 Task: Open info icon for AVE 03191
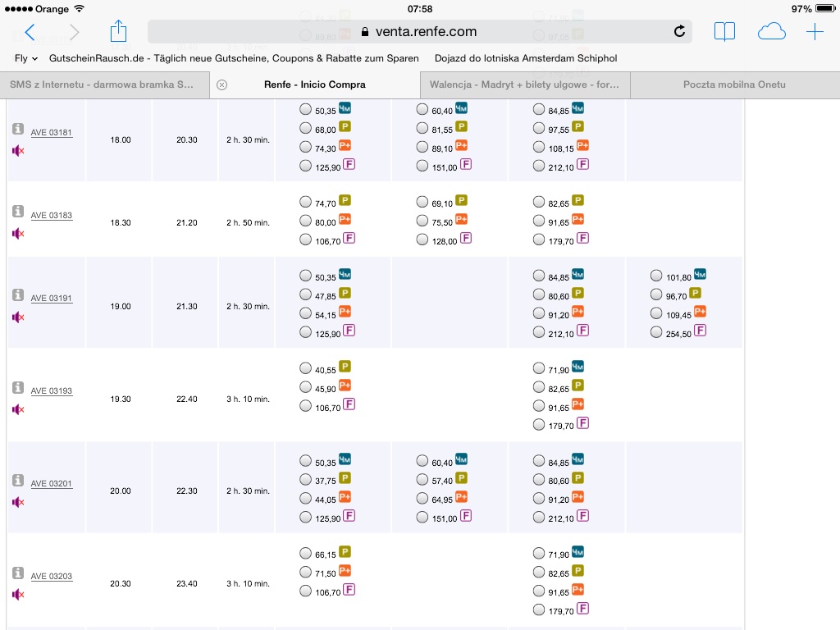[18, 294]
